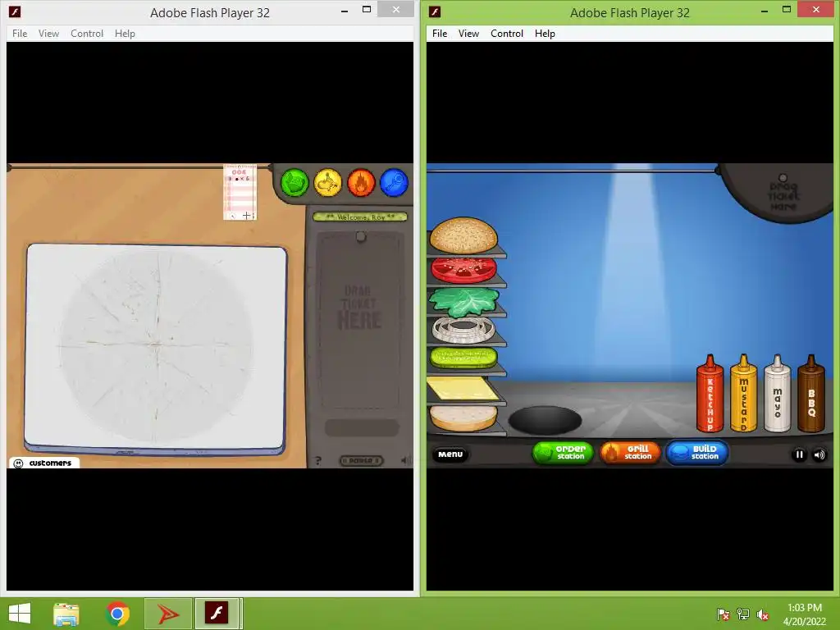
Task: Open the red arrow app on the taskbar
Action: (168, 614)
